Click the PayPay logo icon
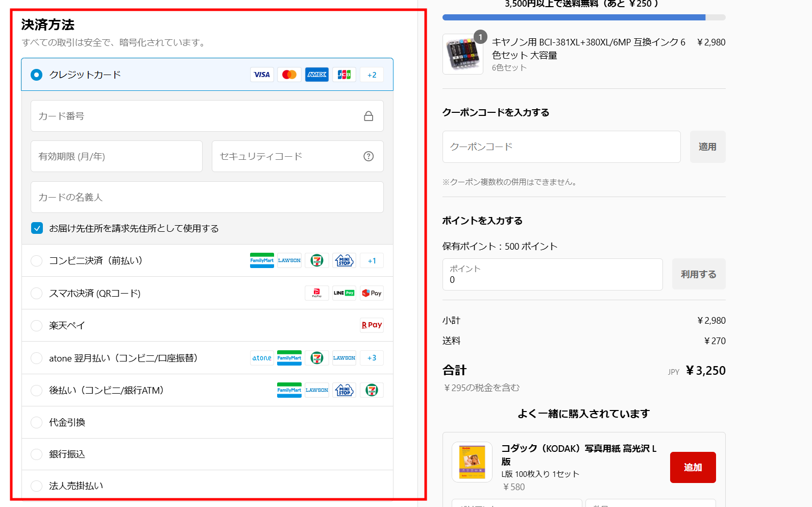This screenshot has width=812, height=507. pos(316,293)
